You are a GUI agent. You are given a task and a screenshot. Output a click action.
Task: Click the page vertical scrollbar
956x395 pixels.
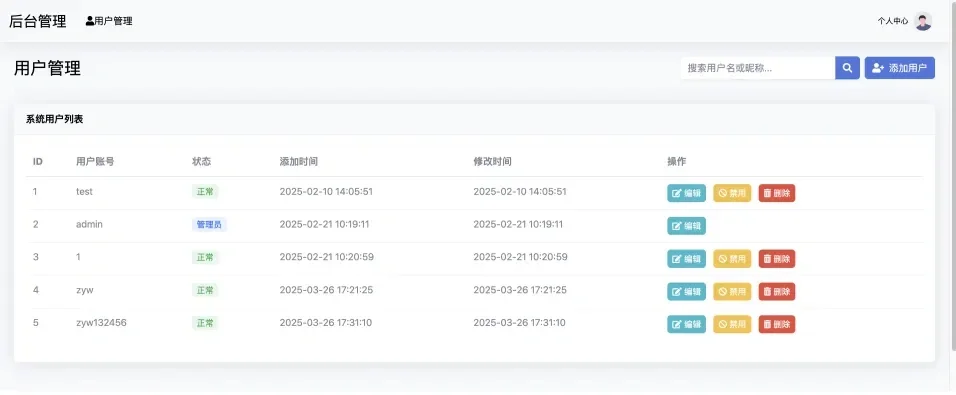click(953, 177)
